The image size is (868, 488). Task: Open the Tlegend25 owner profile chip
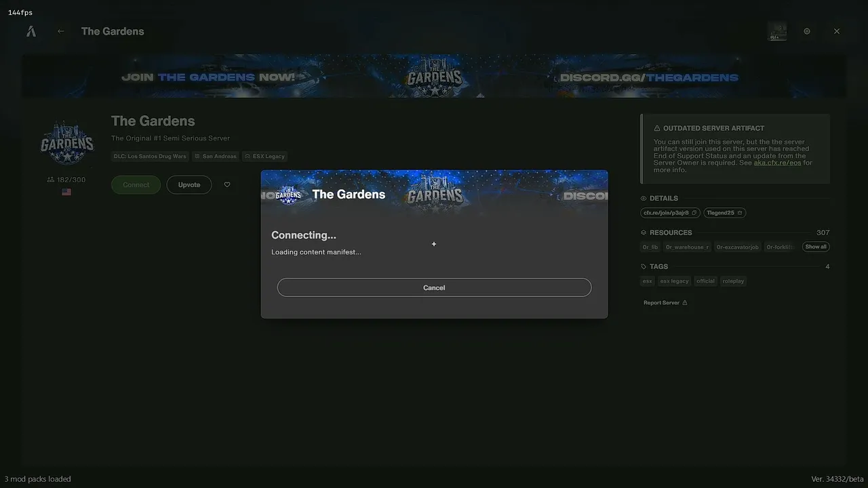point(725,213)
